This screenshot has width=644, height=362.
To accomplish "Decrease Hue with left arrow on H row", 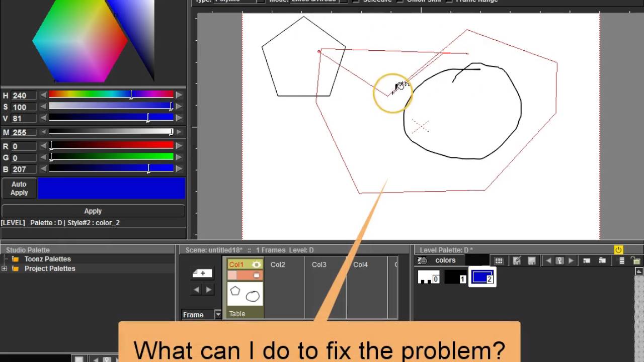I will pyautogui.click(x=44, y=95).
